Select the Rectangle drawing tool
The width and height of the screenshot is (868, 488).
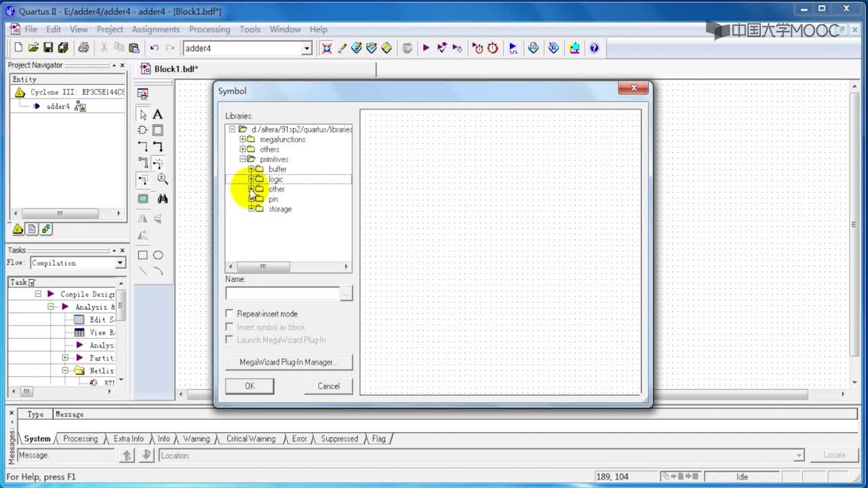[x=142, y=255]
